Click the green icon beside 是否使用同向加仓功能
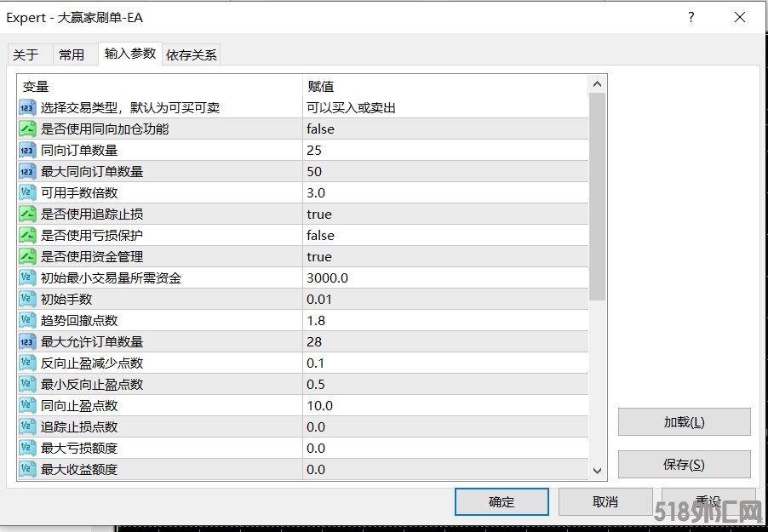Screen dimensions: 768x532 point(27,129)
